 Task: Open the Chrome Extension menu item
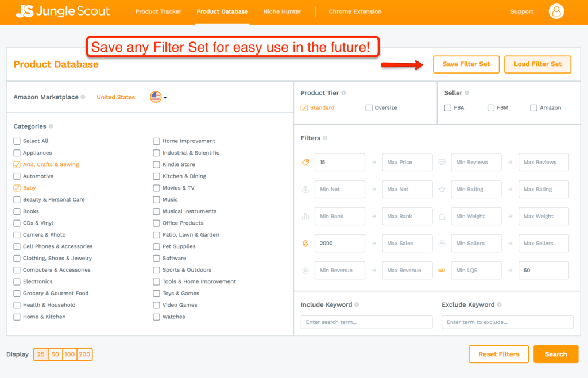point(355,11)
